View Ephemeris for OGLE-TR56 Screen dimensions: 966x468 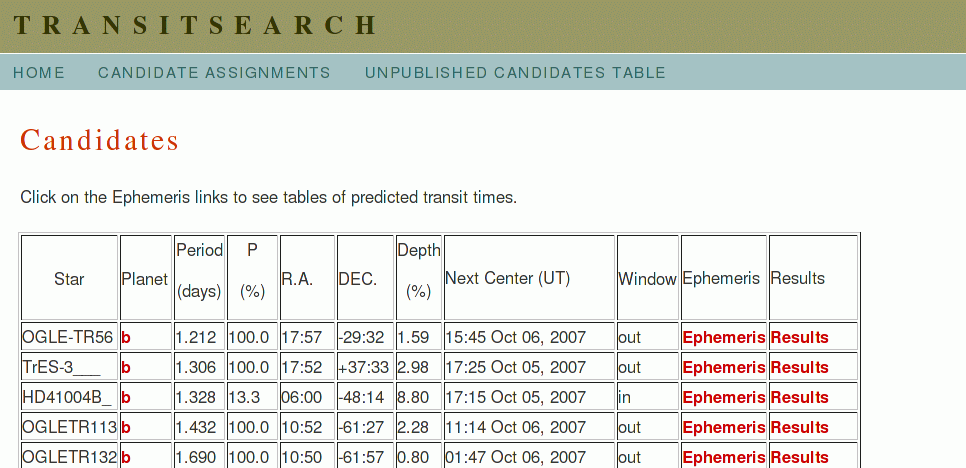click(724, 337)
